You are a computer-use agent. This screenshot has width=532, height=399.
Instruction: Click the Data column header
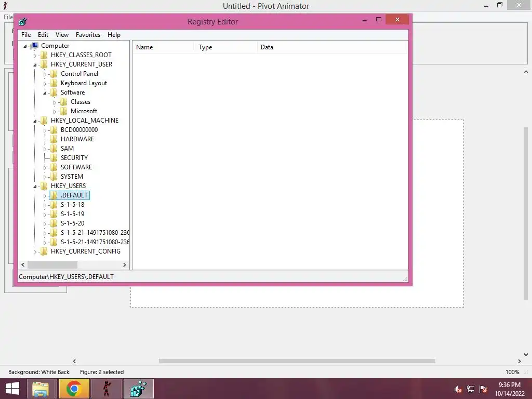coord(332,47)
